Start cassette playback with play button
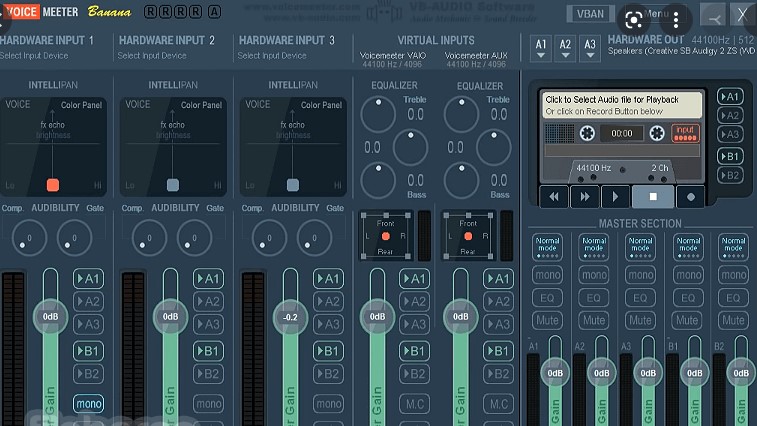 [615, 197]
